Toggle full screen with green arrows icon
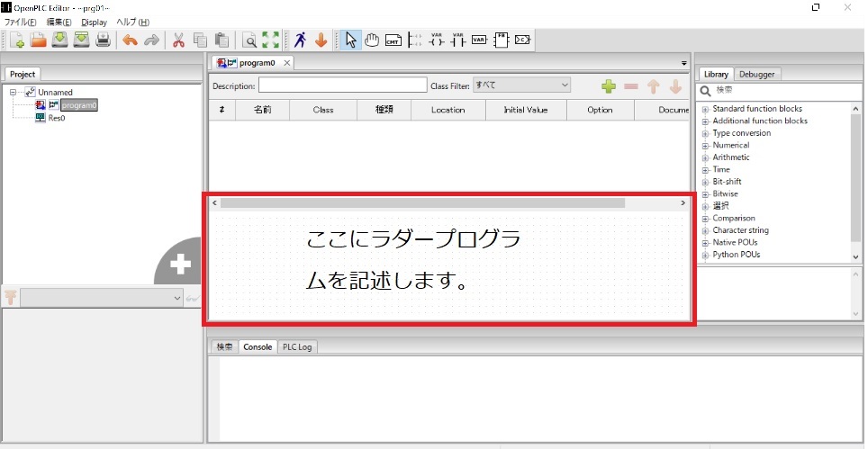The width and height of the screenshot is (868, 449). click(x=271, y=40)
